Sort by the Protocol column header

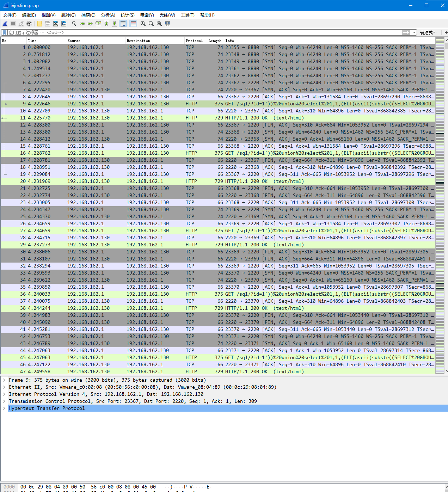click(196, 41)
